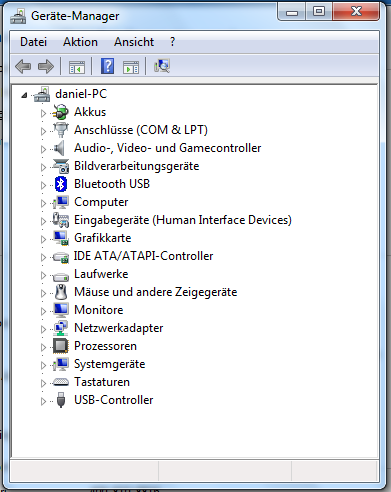Image resolution: width=391 pixels, height=492 pixels.
Task: Click the Back arrow toolbar icon
Action: (x=23, y=66)
